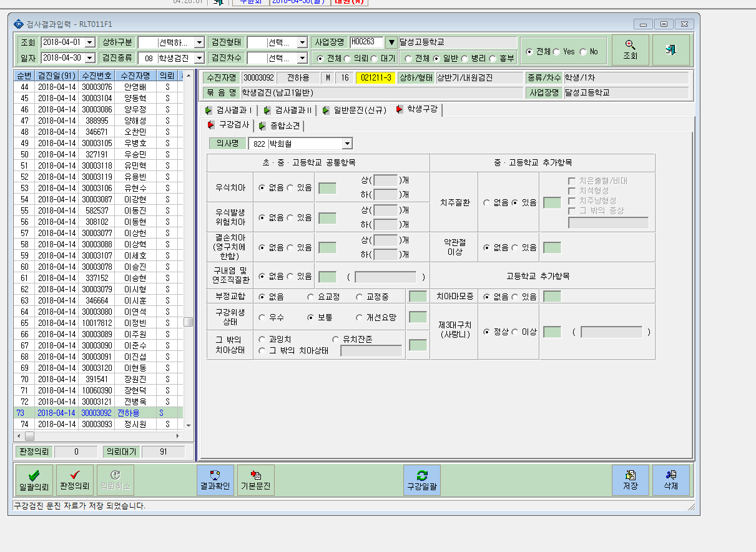Check the 치석형성 checkbox
This screenshot has height=552, width=756.
(x=571, y=190)
